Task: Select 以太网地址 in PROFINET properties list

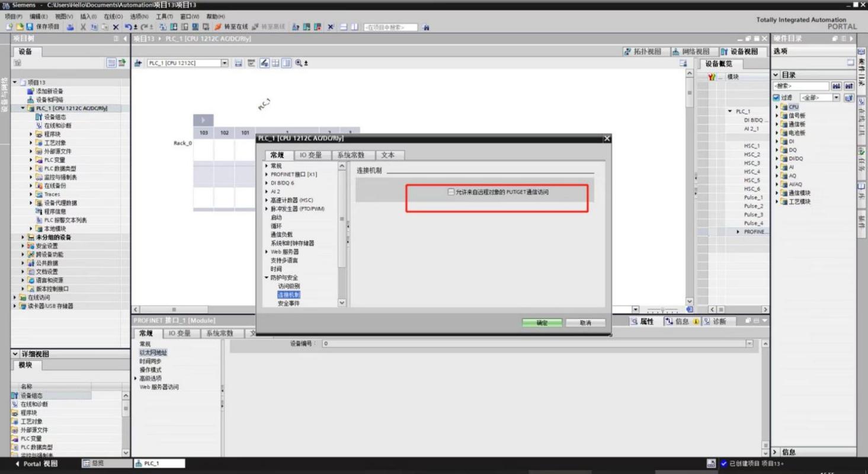Action: 153,353
